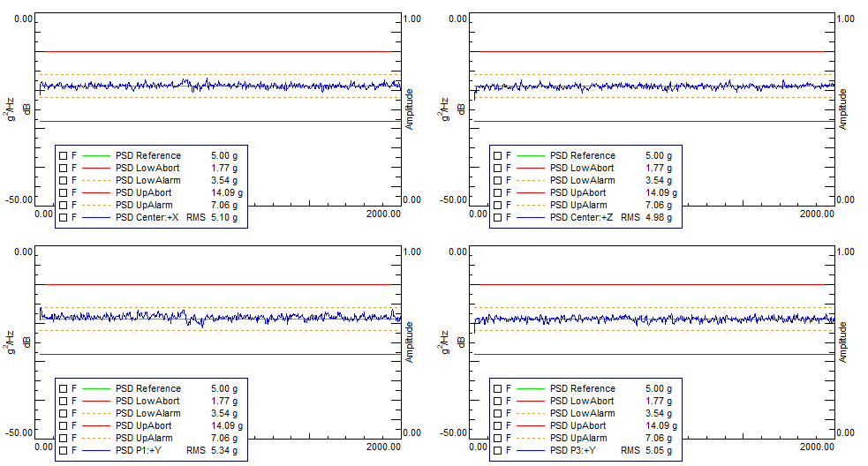868x466 pixels.
Task: Toggle the PSD P3:+Y trace checkbox
Action: [498, 450]
